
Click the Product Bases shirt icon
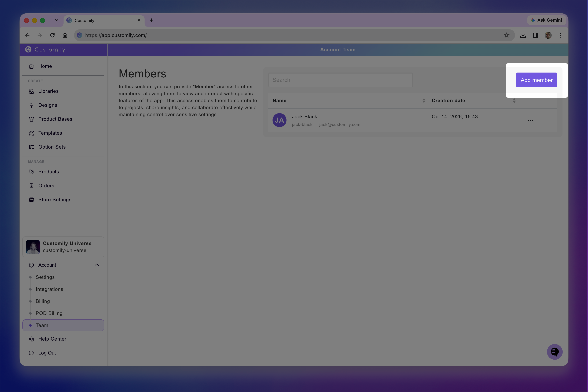[x=31, y=119]
